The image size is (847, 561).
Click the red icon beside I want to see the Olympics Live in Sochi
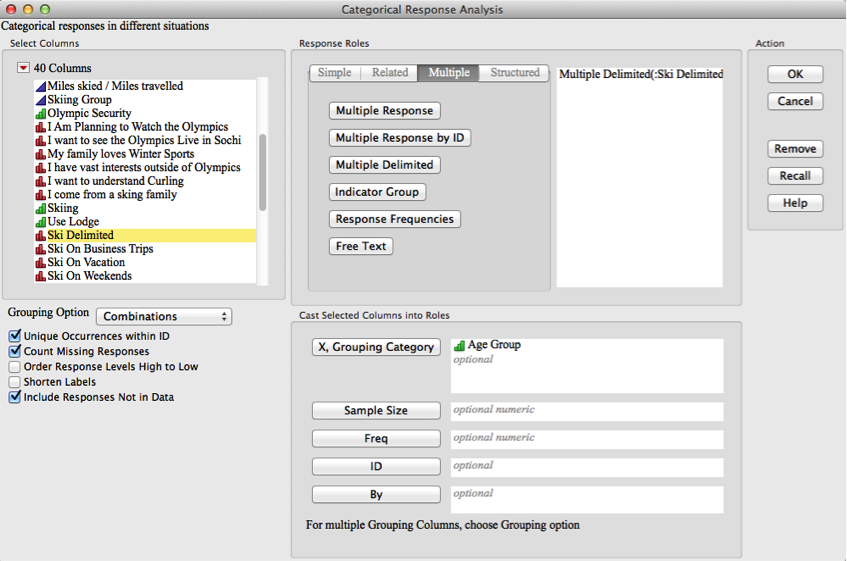41,140
